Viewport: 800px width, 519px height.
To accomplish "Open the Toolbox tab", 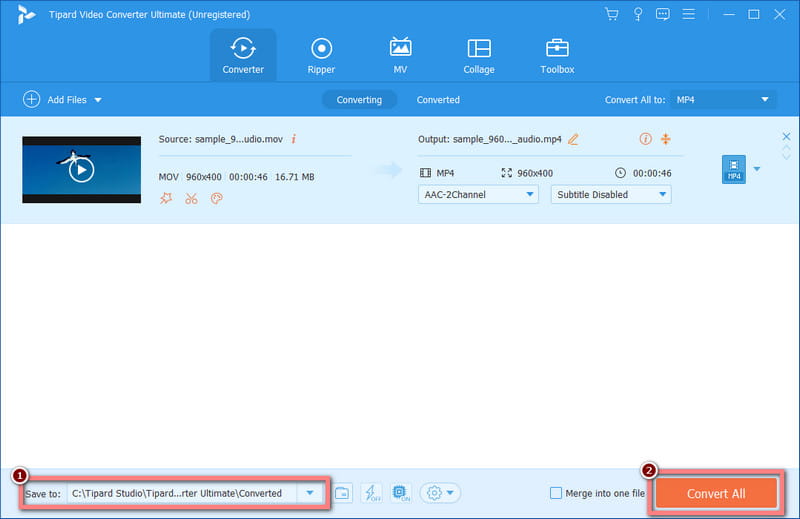I will [557, 55].
